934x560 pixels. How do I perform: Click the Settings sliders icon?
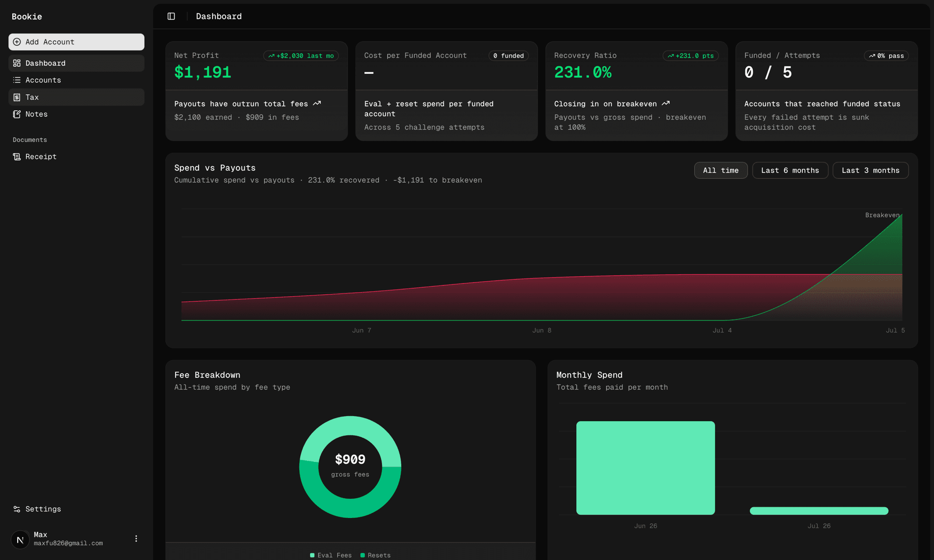click(17, 509)
